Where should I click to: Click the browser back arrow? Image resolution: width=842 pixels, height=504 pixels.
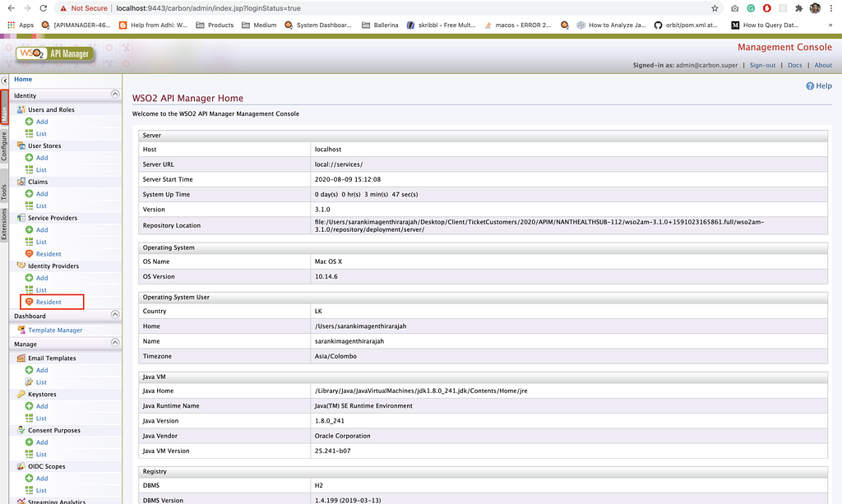pyautogui.click(x=11, y=8)
